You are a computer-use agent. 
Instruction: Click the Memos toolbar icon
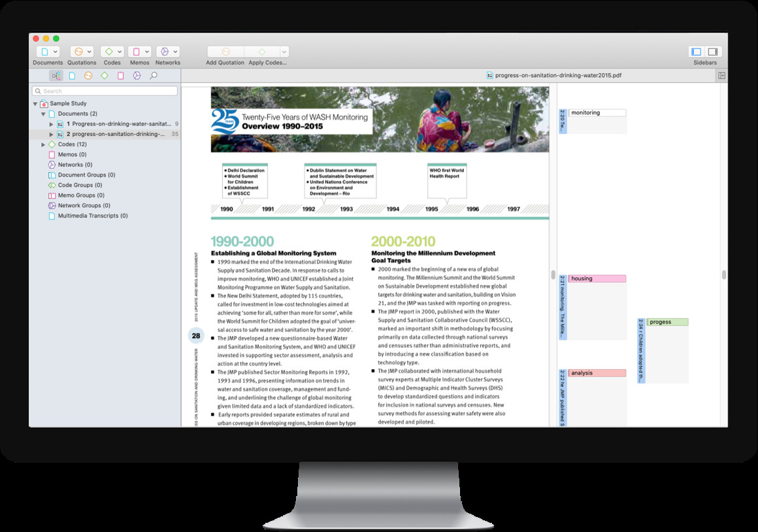click(x=137, y=52)
